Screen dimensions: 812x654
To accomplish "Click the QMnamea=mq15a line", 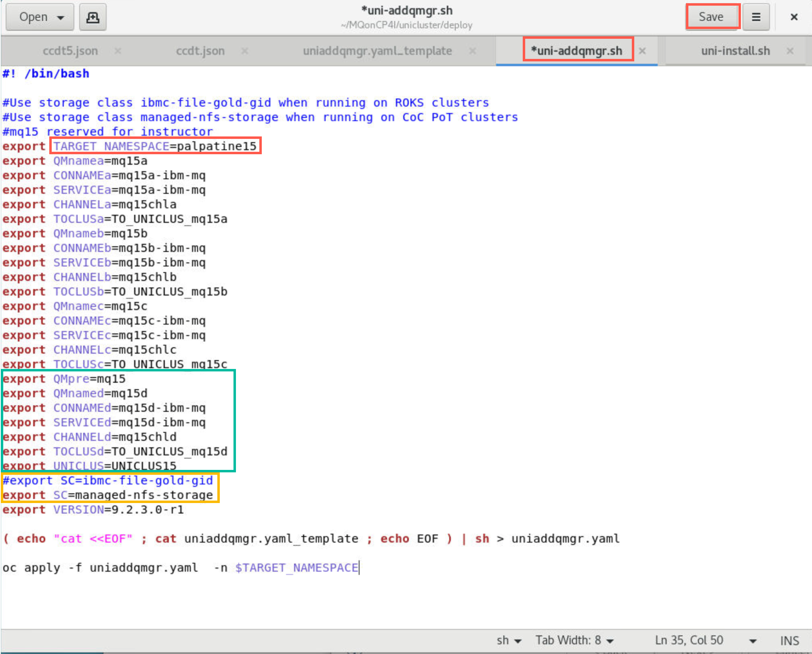I will tap(75, 161).
